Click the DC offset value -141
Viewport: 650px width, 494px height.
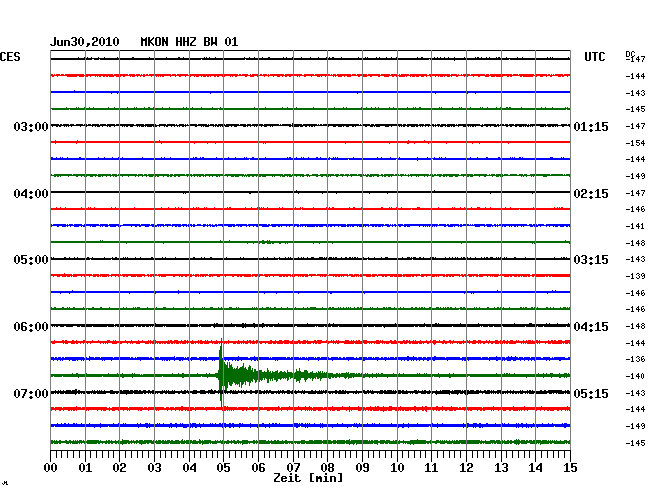coord(635,226)
